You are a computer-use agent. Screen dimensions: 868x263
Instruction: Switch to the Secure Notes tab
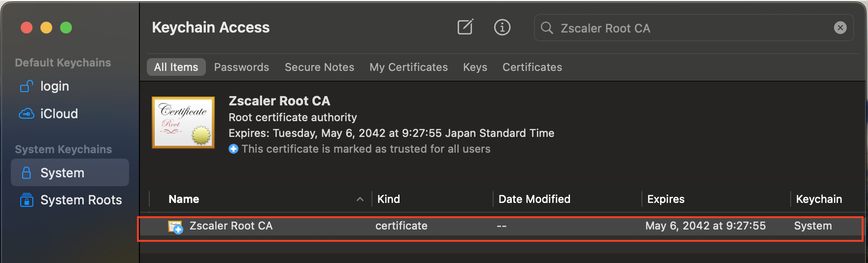[x=319, y=67]
